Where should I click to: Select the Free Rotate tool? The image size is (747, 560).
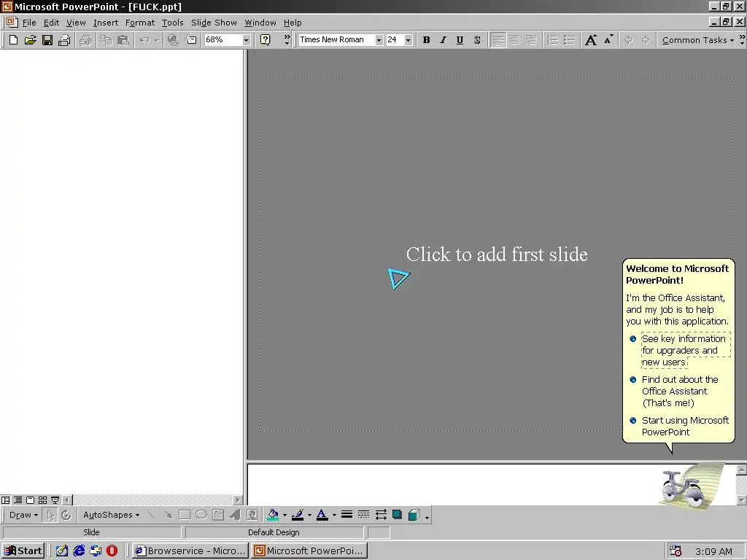point(66,515)
